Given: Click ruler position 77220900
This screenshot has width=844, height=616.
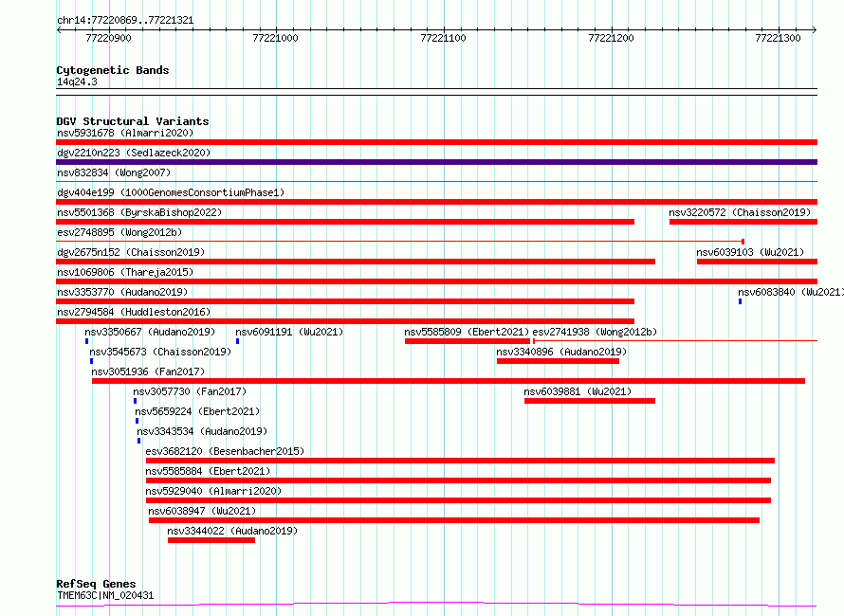Looking at the screenshot, I should pos(108,38).
